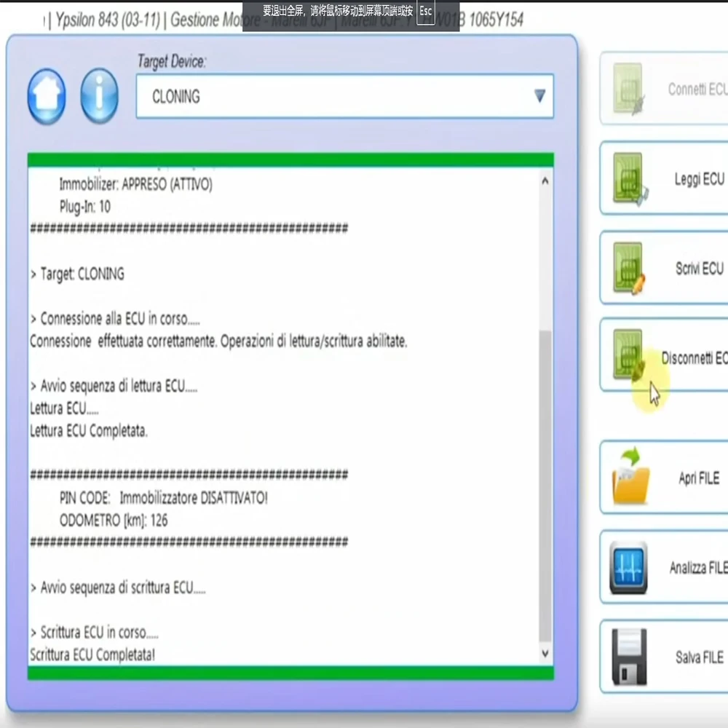Click the green progress bar below log
This screenshot has height=728, width=728.
pyautogui.click(x=290, y=673)
